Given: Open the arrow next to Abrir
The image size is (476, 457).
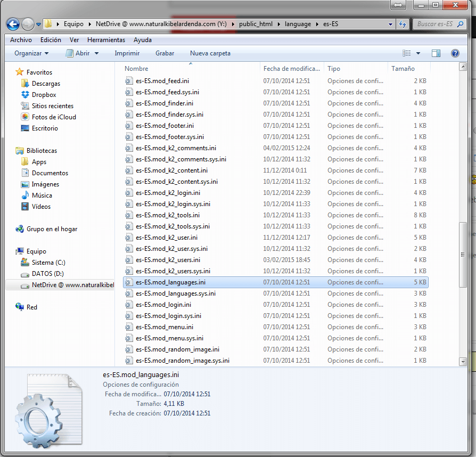Looking at the screenshot, I should tap(96, 53).
